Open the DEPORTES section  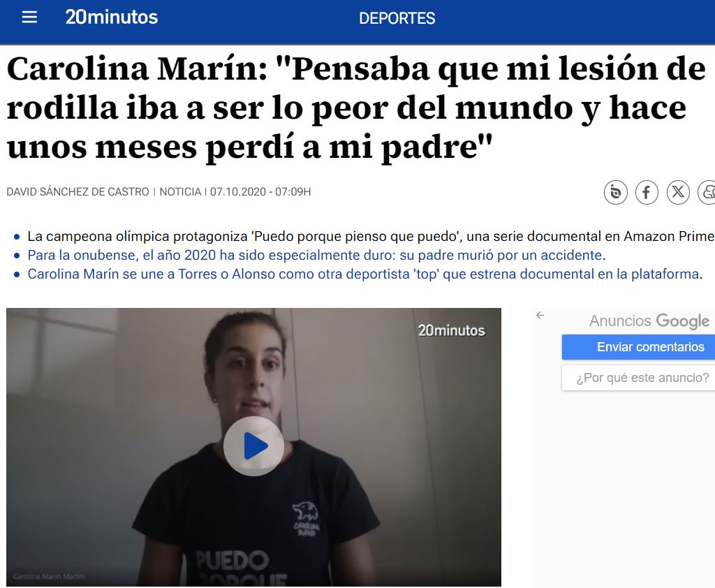397,18
